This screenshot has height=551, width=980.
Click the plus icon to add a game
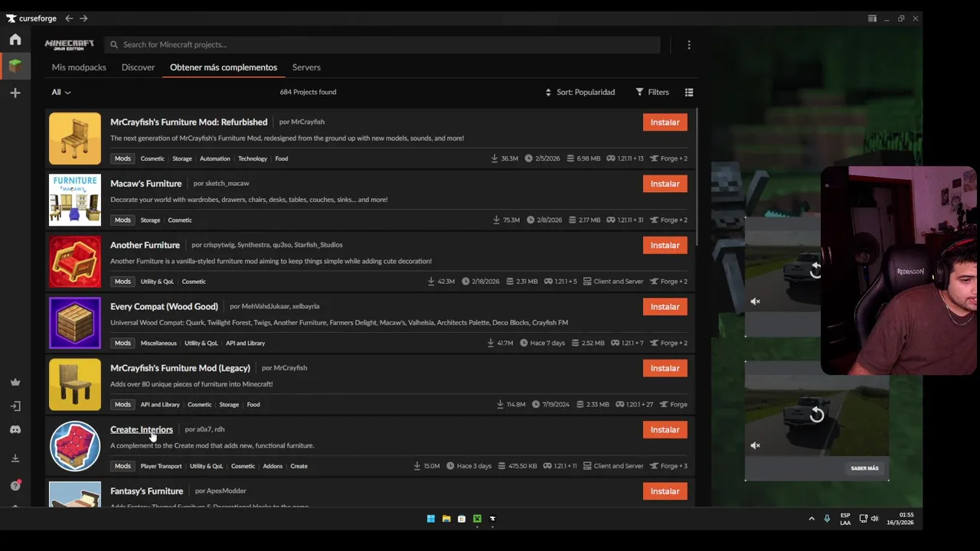(15, 93)
